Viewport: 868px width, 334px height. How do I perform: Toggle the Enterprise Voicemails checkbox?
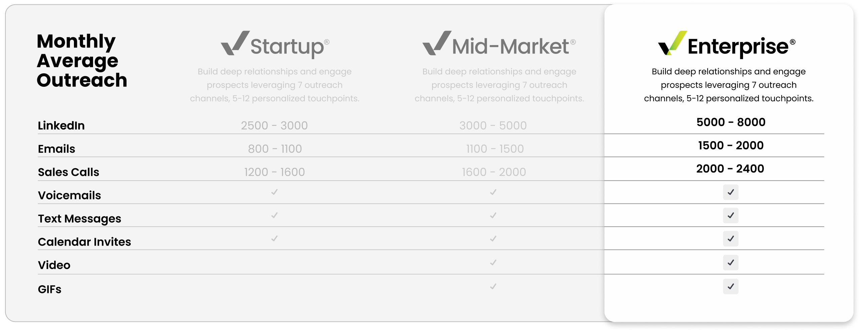click(x=731, y=192)
